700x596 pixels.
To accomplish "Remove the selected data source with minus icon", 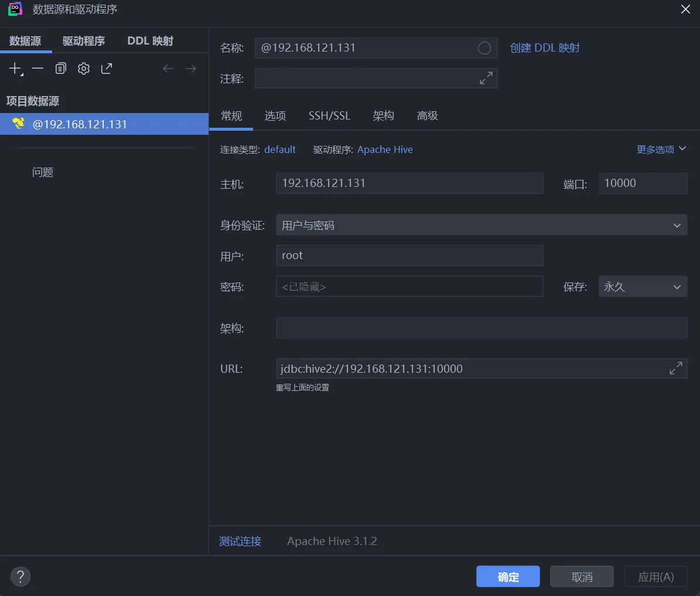I will (38, 69).
